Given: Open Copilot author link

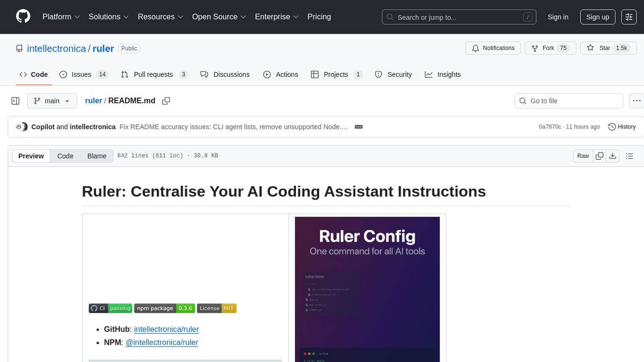Looking at the screenshot, I should [43, 127].
